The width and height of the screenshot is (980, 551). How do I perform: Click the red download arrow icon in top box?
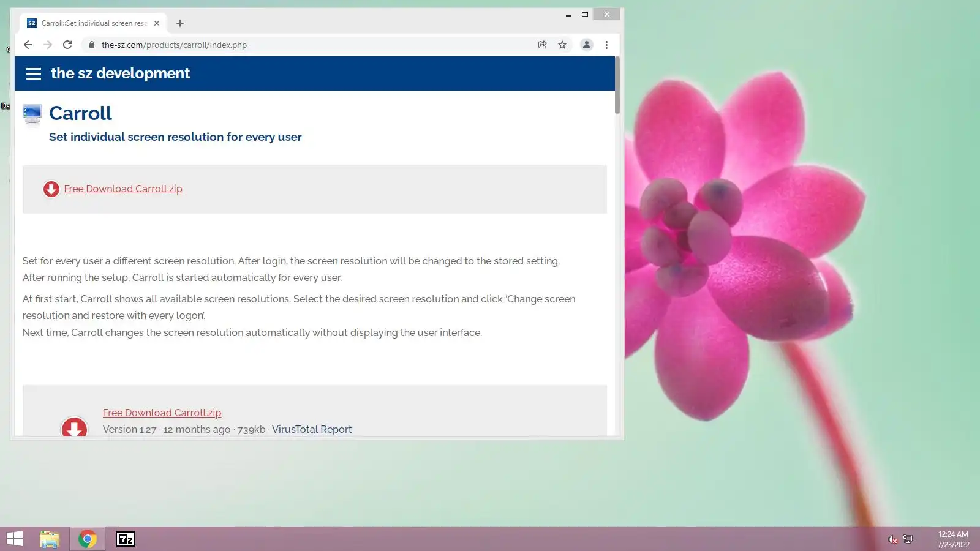tap(51, 189)
